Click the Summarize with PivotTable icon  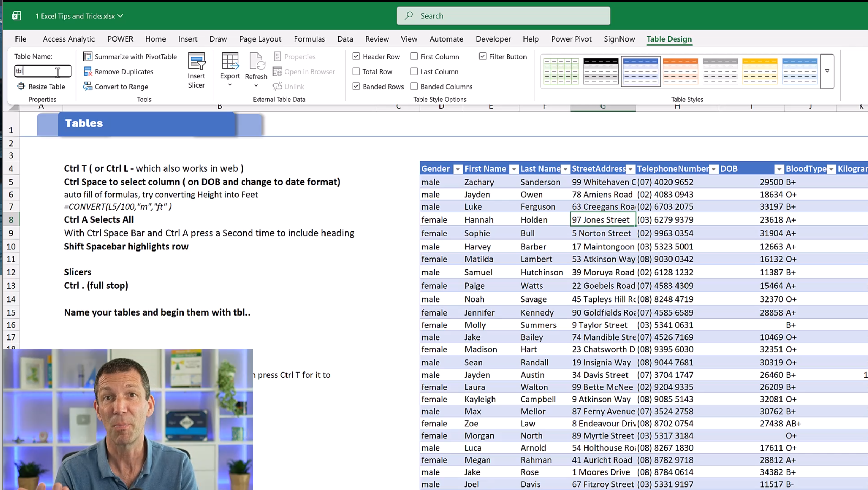pyautogui.click(x=88, y=56)
